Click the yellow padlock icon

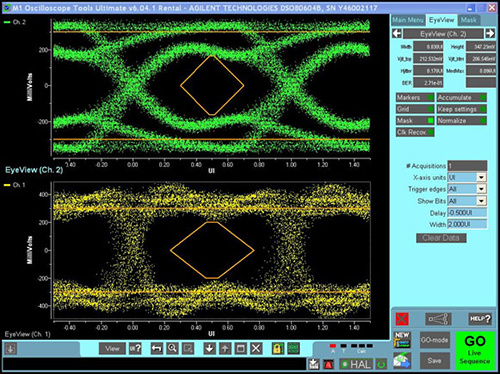click(x=277, y=349)
